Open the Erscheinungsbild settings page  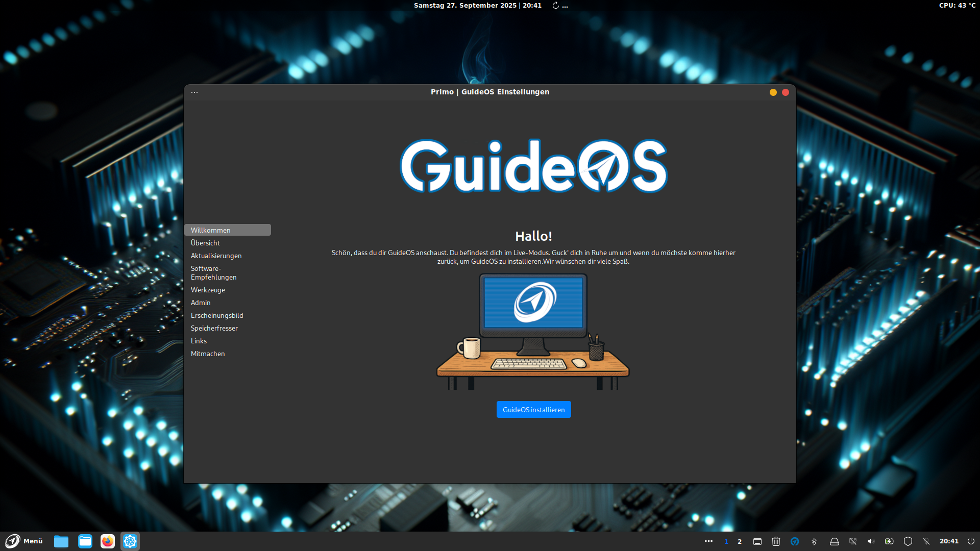point(217,315)
